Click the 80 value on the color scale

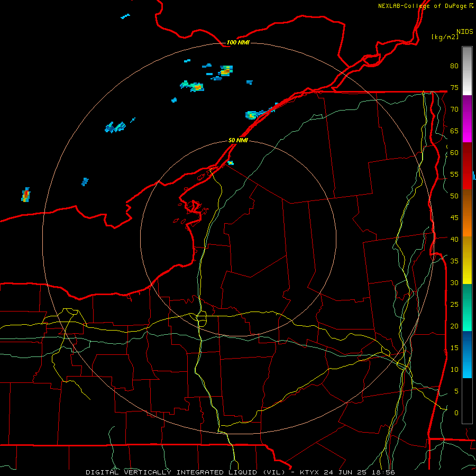(454, 66)
